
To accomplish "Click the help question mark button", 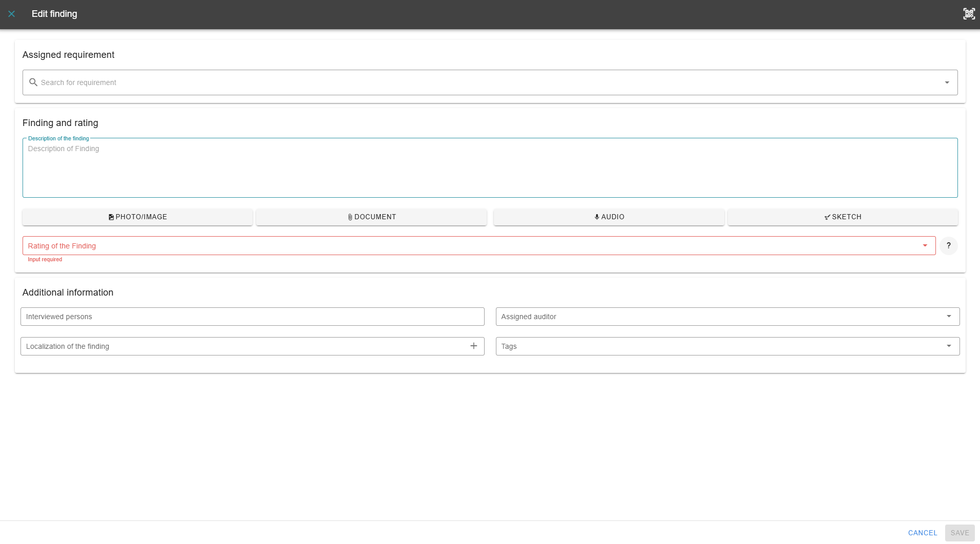I will tap(948, 246).
